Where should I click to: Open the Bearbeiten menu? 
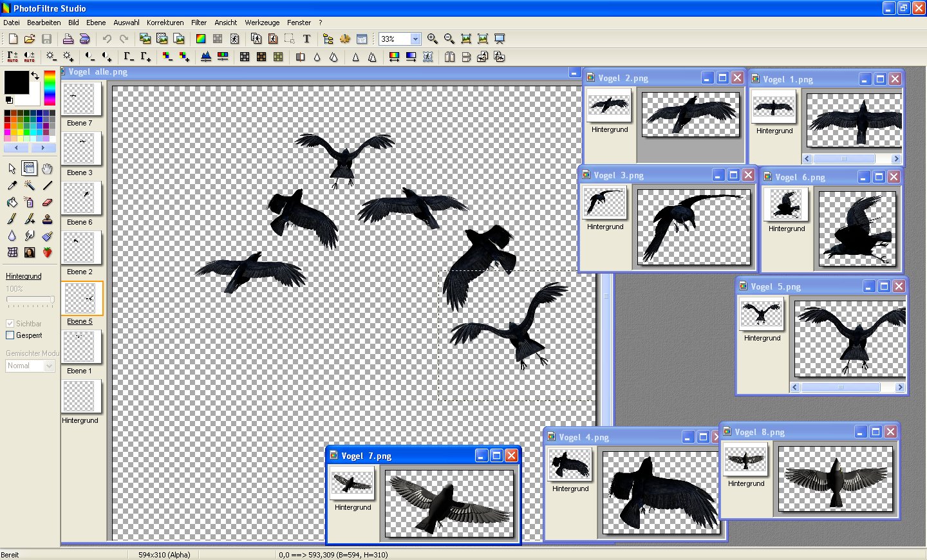(44, 23)
